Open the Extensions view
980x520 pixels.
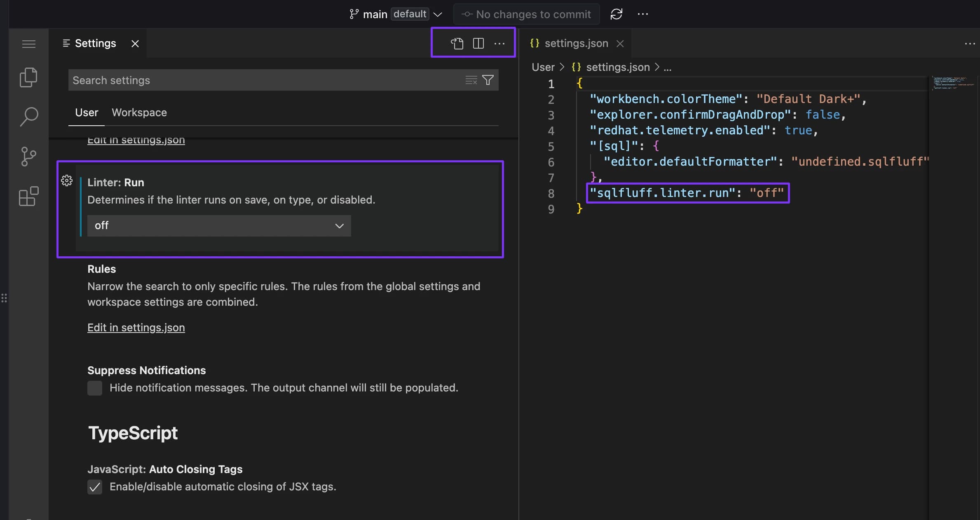pos(28,196)
